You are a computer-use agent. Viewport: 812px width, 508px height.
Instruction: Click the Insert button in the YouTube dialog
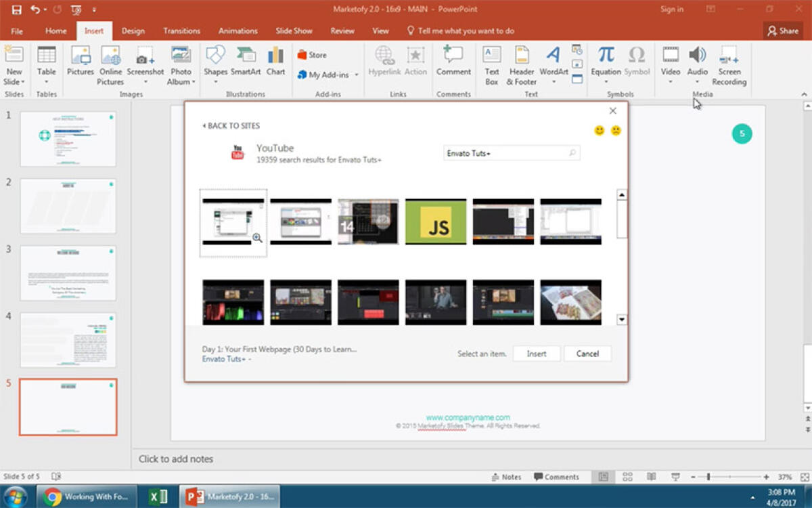tap(536, 353)
